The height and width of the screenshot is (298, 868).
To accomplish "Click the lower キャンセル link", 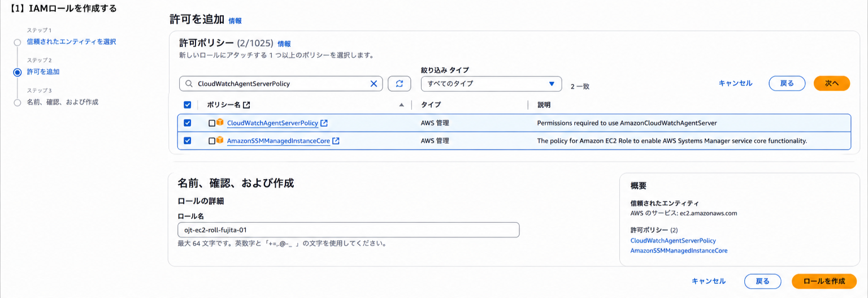I will (x=709, y=281).
